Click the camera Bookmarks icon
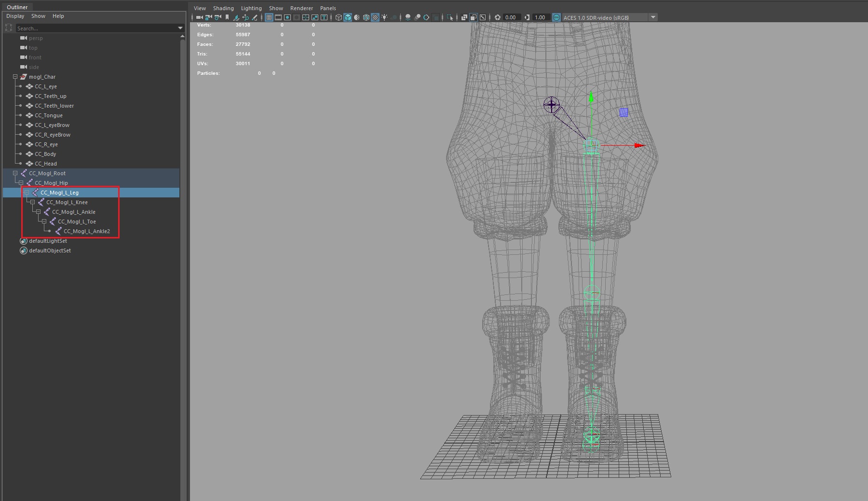This screenshot has height=501, width=868. pyautogui.click(x=227, y=17)
